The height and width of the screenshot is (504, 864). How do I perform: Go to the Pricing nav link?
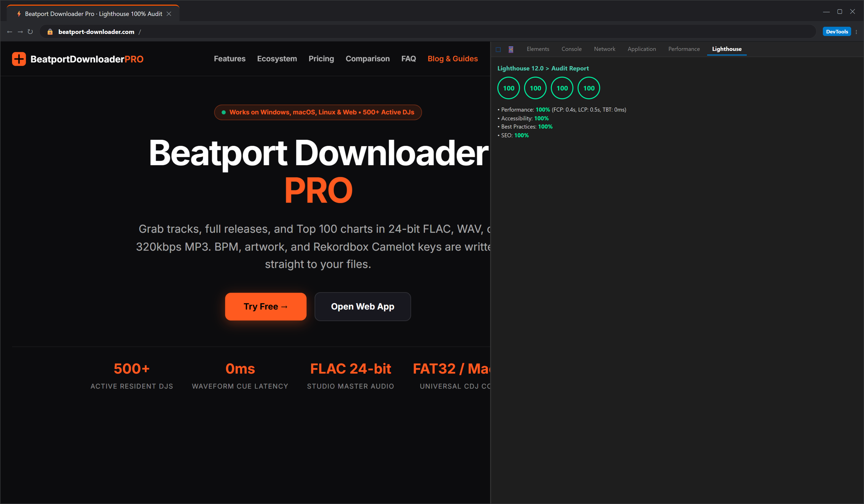tap(321, 59)
